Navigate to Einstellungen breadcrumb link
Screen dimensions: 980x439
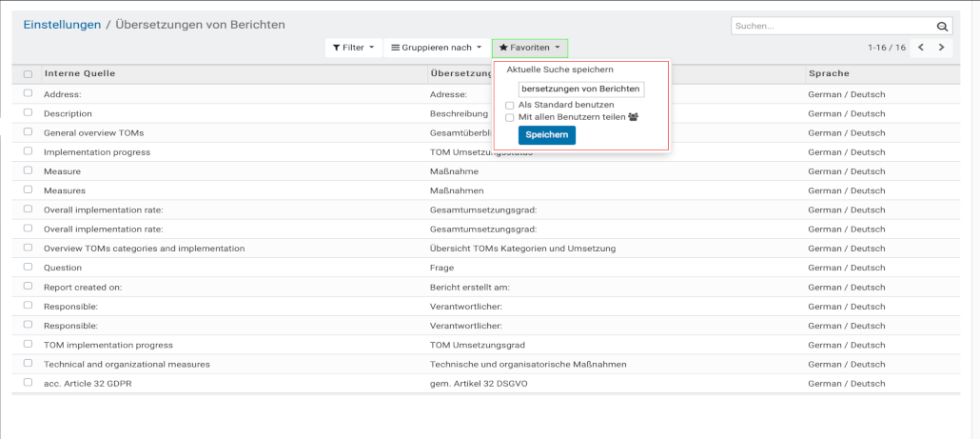62,25
